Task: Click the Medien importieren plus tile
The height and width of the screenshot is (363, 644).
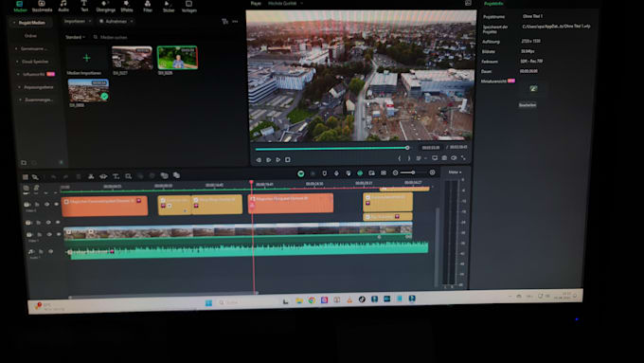Action: tap(86, 58)
